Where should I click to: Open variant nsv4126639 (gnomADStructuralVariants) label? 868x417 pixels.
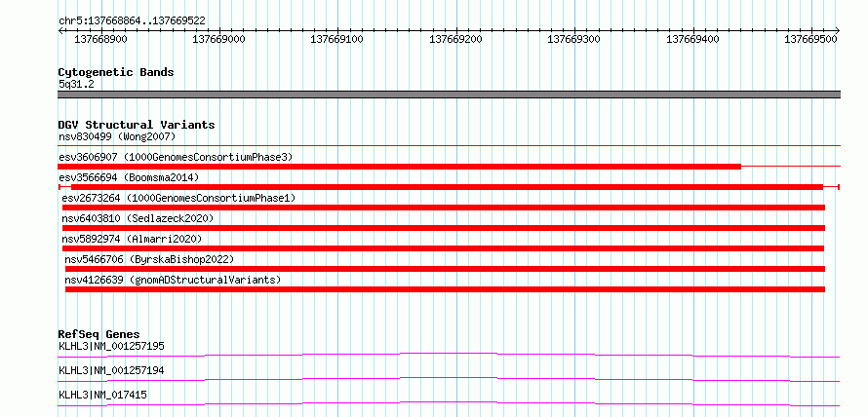pos(173,280)
